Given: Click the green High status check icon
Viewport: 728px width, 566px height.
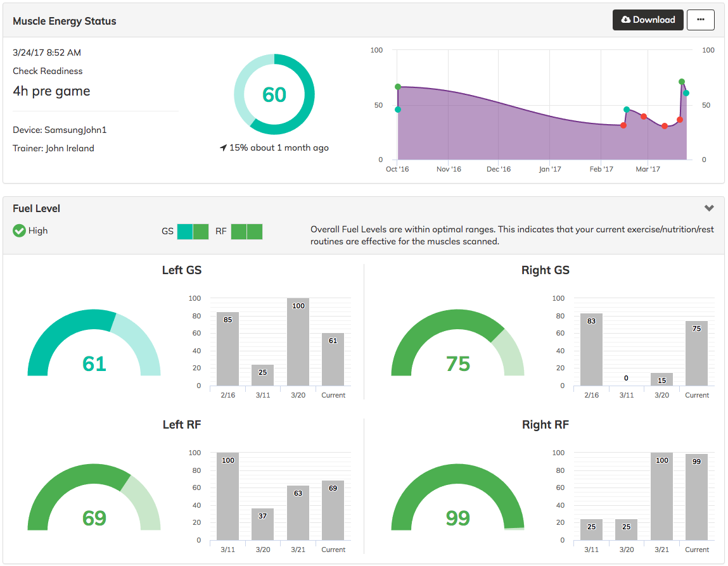Looking at the screenshot, I should (19, 230).
